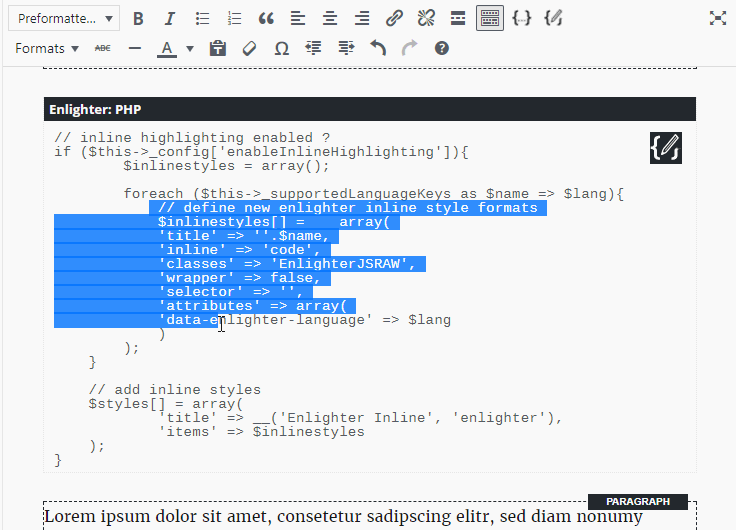Image resolution: width=736 pixels, height=530 pixels.
Task: Insert a numbered list
Action: [234, 19]
